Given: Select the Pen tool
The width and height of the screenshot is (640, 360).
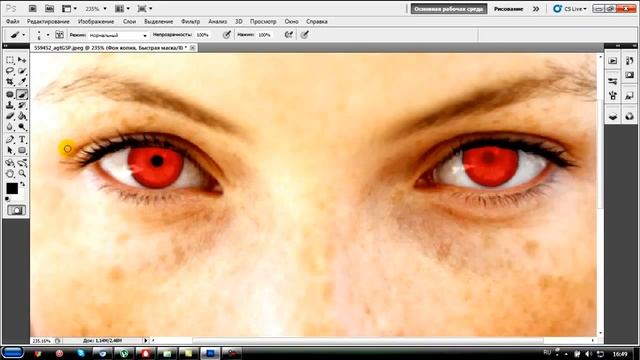Looking at the screenshot, I should [x=10, y=140].
